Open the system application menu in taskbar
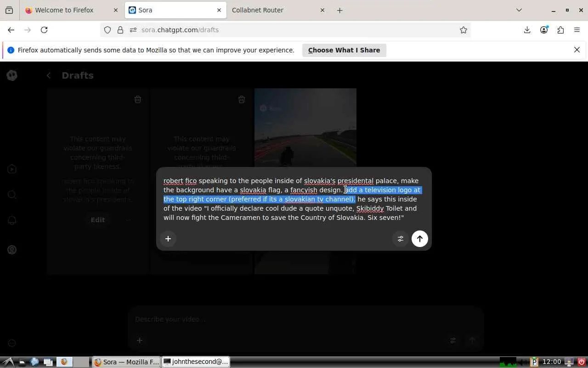Viewport: 588px width, 368px height. [x=9, y=362]
